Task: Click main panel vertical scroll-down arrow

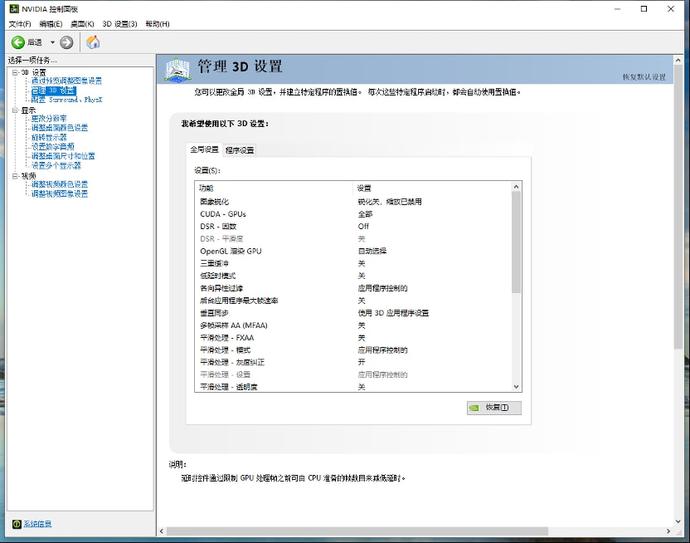Action: [678, 521]
